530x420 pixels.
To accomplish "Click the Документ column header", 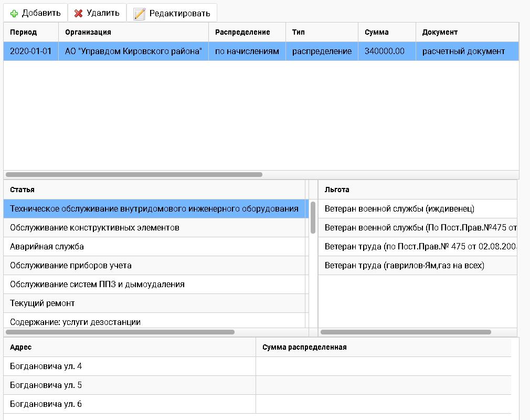I will point(440,32).
